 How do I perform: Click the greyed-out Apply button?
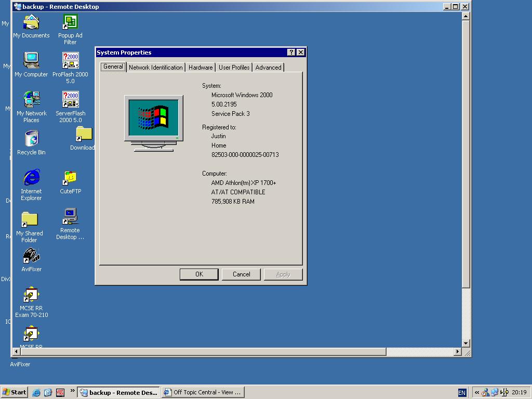283,274
